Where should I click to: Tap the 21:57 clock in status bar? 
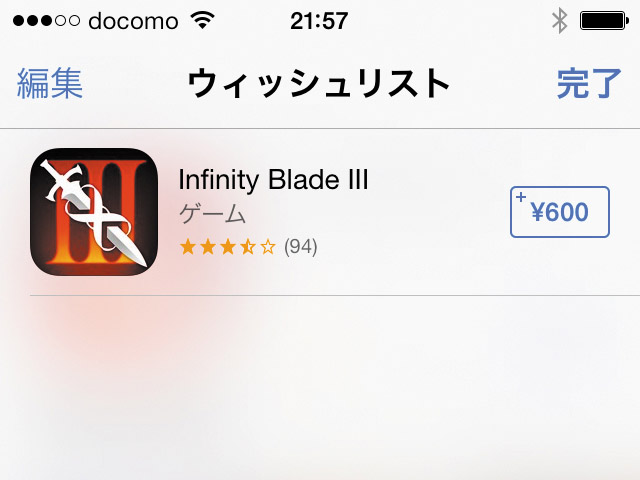319,21
